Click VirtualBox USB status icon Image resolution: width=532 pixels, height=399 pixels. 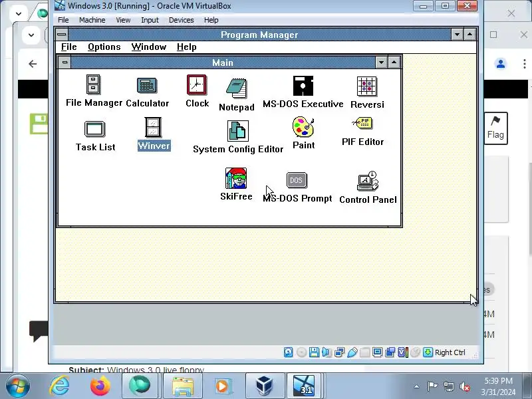click(x=352, y=352)
